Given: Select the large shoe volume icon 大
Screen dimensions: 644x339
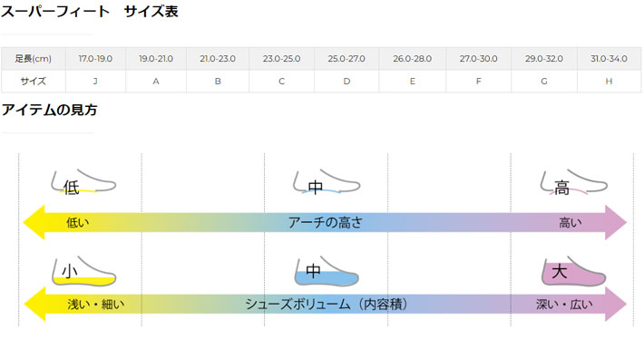Looking at the screenshot, I should point(573,271).
